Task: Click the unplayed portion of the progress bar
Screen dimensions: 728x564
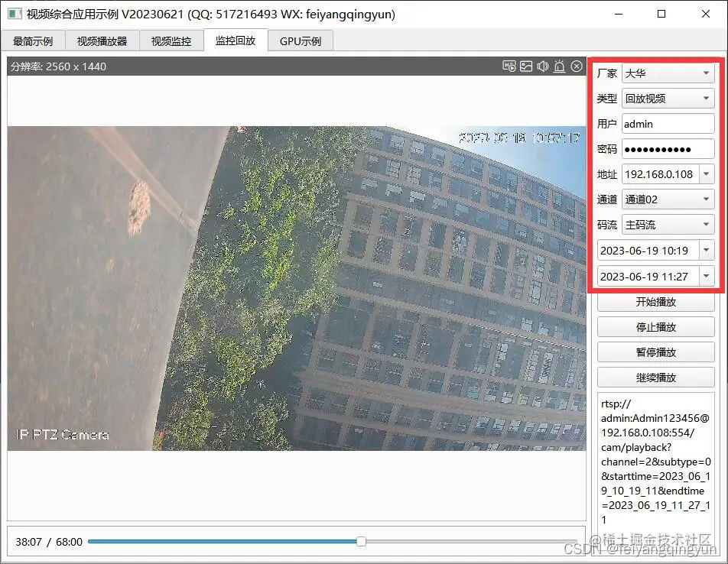Action: click(471, 541)
